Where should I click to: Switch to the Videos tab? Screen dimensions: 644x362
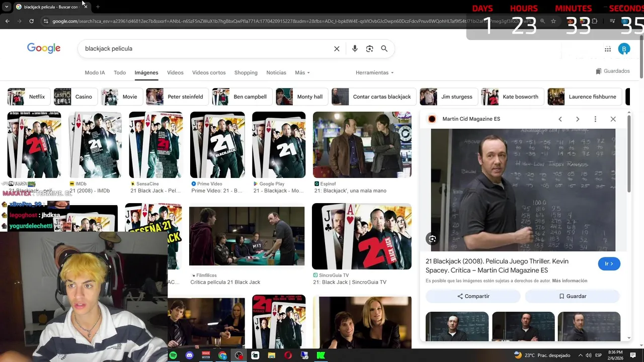tap(175, 72)
